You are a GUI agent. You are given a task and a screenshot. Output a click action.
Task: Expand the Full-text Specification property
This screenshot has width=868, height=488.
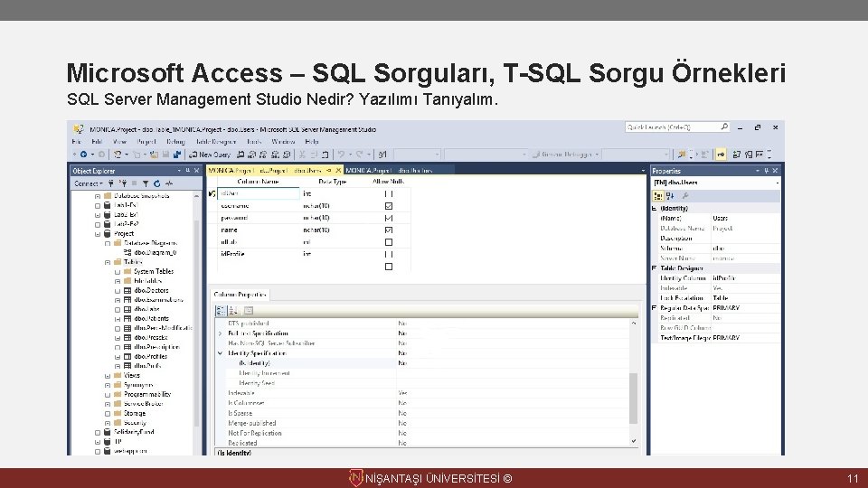[x=221, y=333]
